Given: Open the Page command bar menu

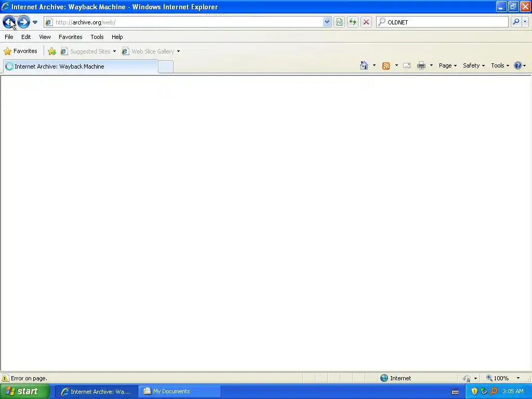Looking at the screenshot, I should [x=448, y=65].
